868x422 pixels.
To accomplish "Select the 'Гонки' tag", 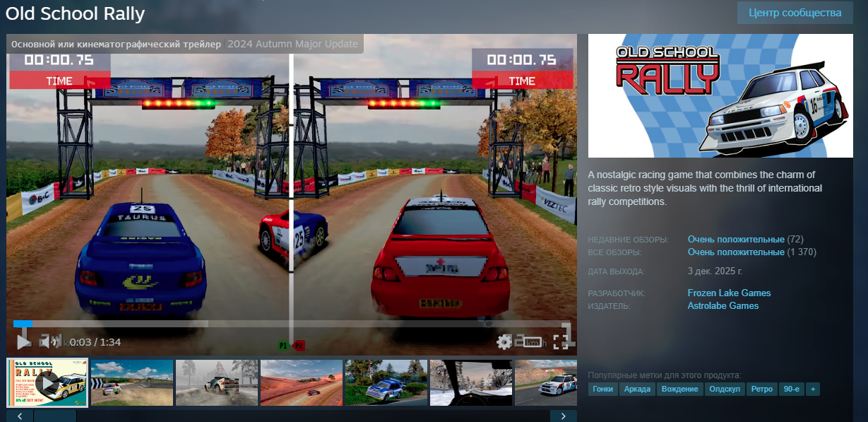I will 603,389.
